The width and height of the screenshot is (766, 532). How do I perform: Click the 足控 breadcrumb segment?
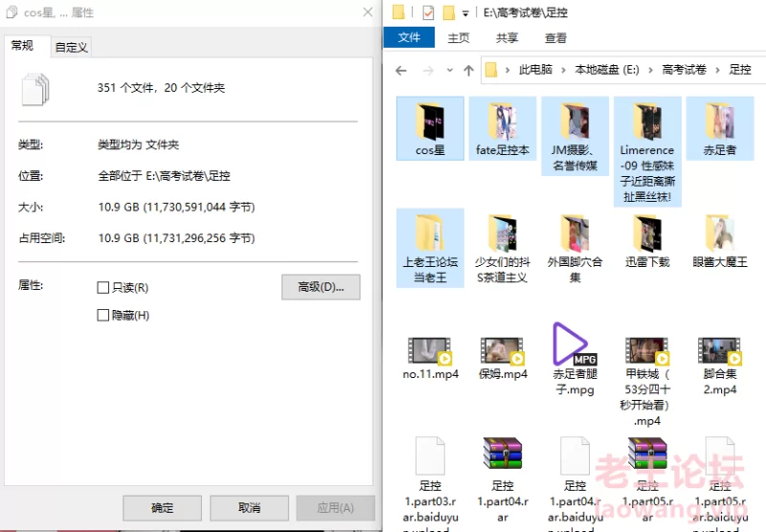pos(739,70)
